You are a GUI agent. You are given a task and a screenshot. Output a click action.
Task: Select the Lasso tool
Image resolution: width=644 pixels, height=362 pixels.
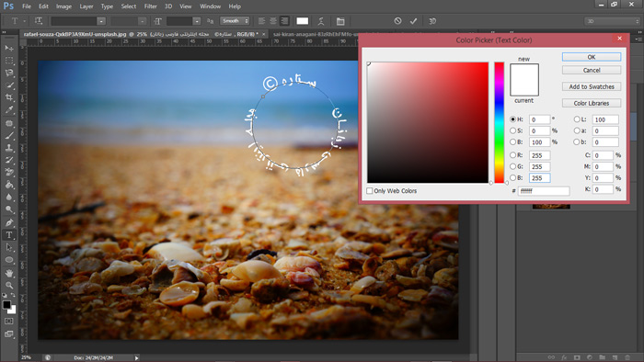[x=9, y=73]
